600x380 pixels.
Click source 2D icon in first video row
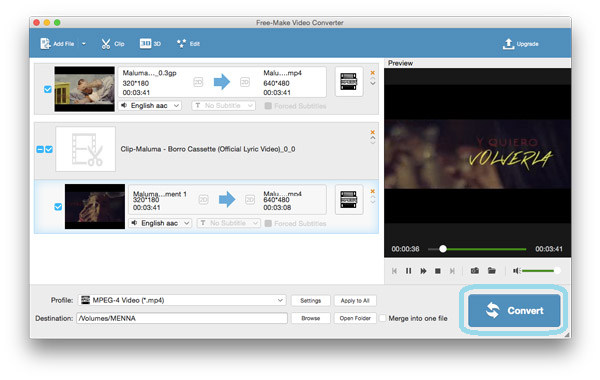pos(198,82)
